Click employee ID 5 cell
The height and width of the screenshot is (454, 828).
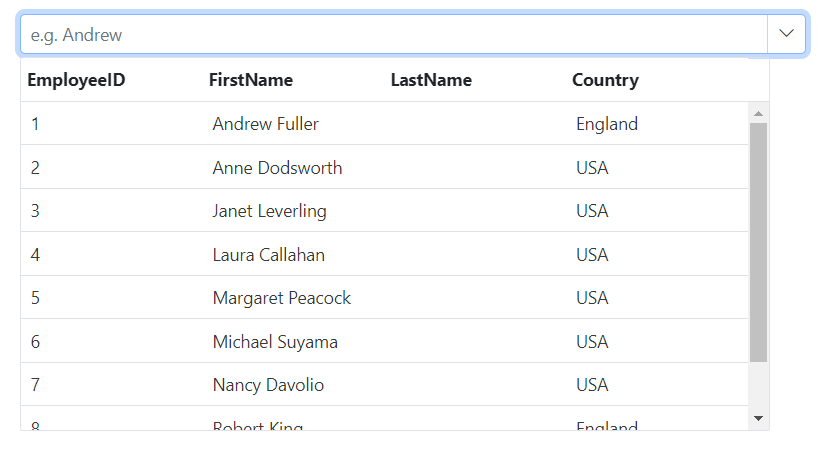(x=35, y=298)
